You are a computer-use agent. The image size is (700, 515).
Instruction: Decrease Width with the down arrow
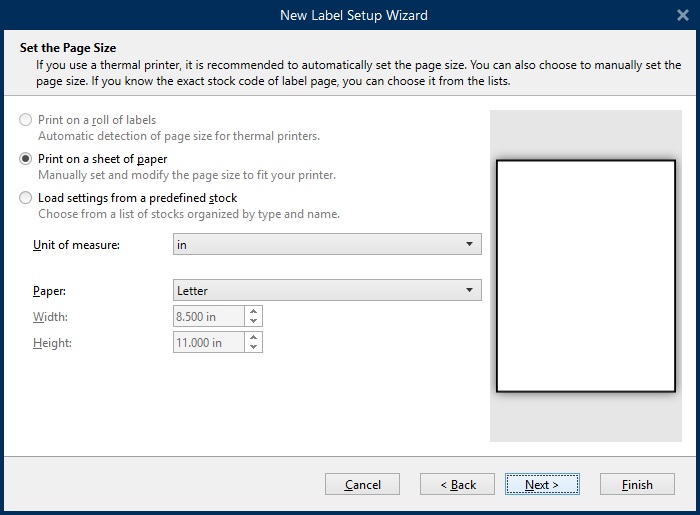coord(254,321)
